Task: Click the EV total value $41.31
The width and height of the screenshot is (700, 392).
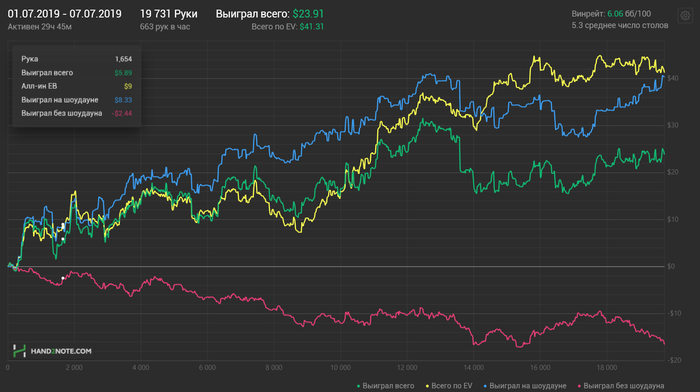Action: tap(312, 27)
